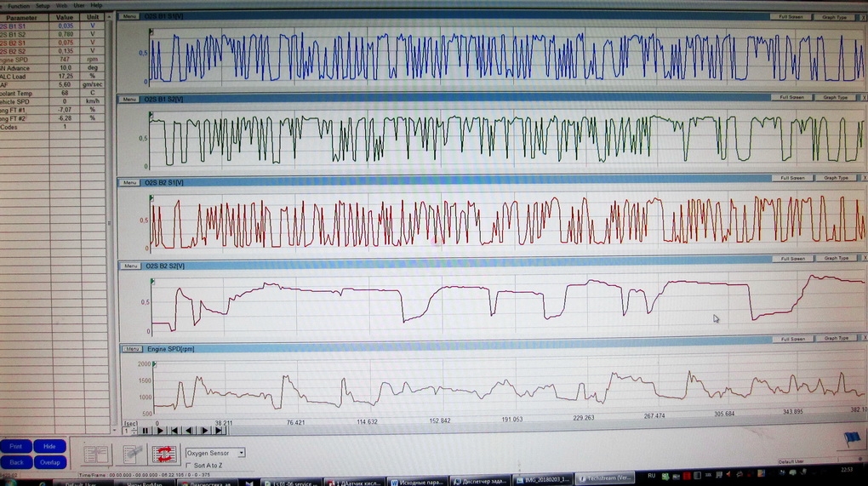Viewport: 868px width, 486px height.
Task: Step back one frame
Action: click(x=189, y=431)
